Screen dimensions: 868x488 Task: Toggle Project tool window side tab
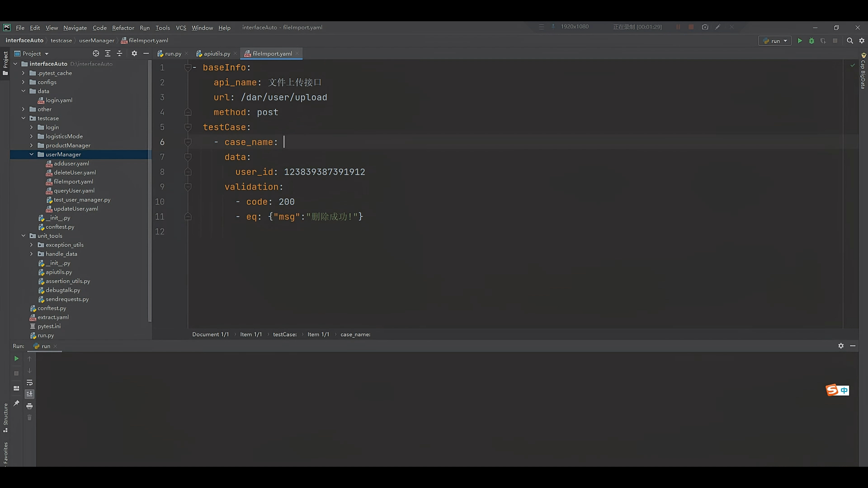(x=5, y=63)
